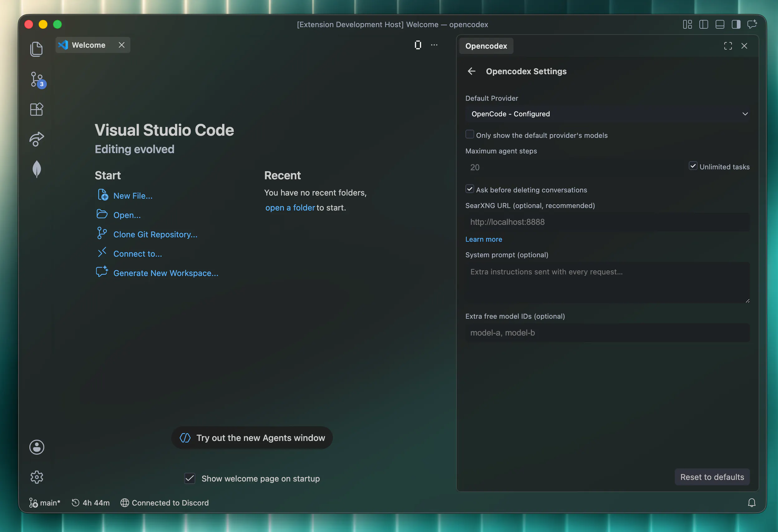Maximize the Opencodex panel
The height and width of the screenshot is (532, 778).
click(728, 46)
